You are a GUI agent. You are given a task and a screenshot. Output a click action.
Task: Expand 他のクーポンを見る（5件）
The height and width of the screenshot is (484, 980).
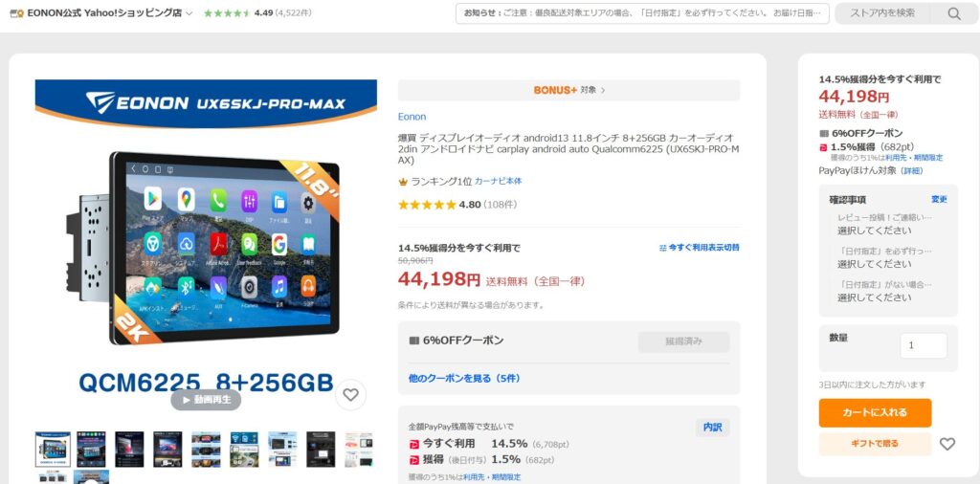click(464, 378)
